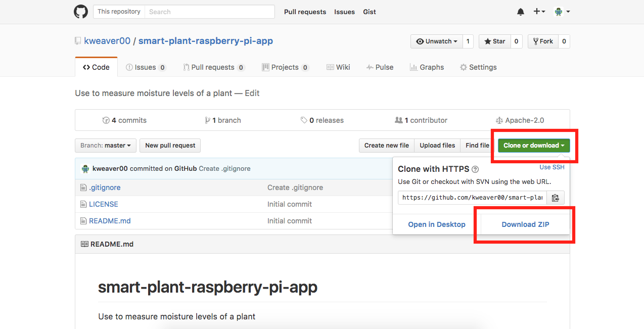Open the LICENSE file

point(104,204)
